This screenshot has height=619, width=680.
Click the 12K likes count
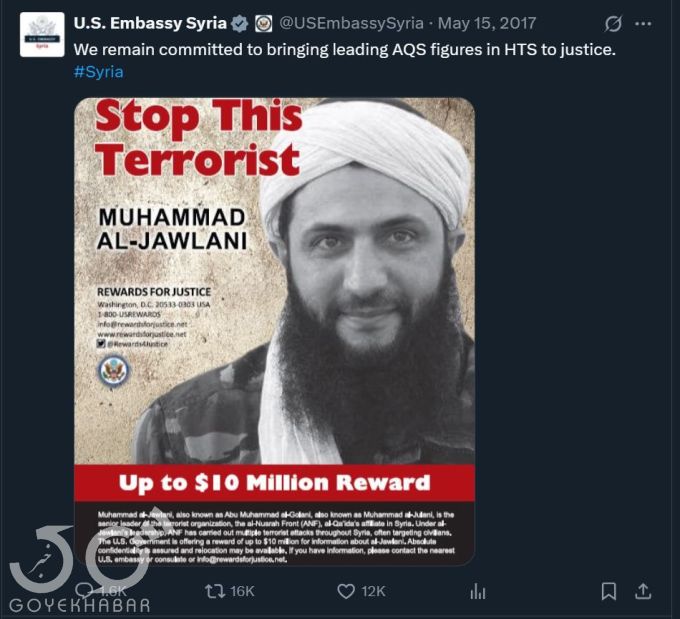pos(373,591)
